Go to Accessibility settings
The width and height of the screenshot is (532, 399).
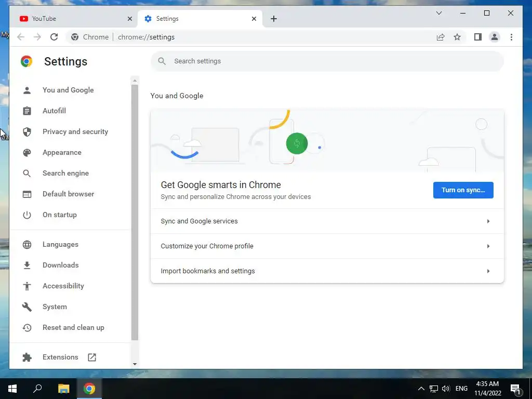click(x=63, y=286)
